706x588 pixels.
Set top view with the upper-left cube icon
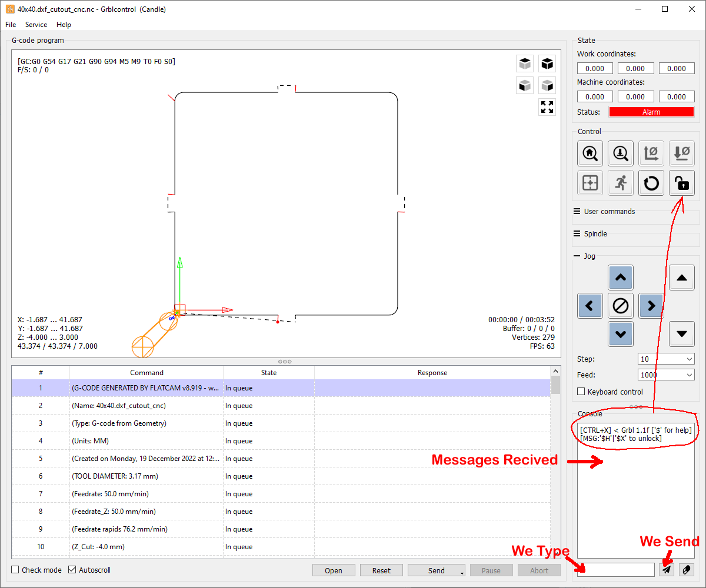[525, 63]
